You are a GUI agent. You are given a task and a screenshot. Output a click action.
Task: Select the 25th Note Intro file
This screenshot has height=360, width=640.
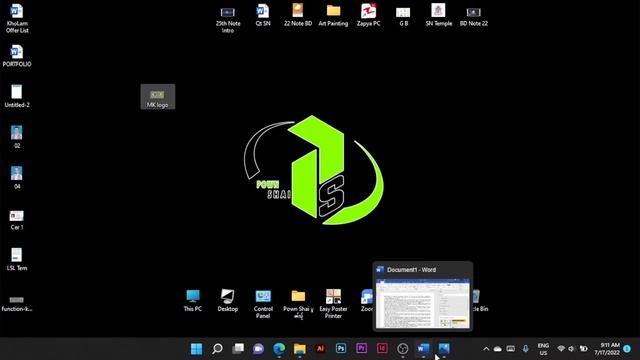pyautogui.click(x=228, y=20)
